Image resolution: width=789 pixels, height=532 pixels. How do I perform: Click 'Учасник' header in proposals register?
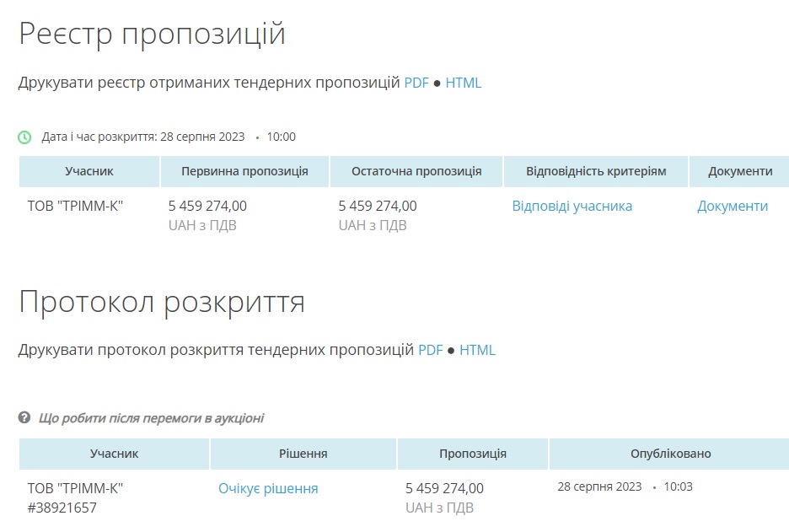click(89, 172)
